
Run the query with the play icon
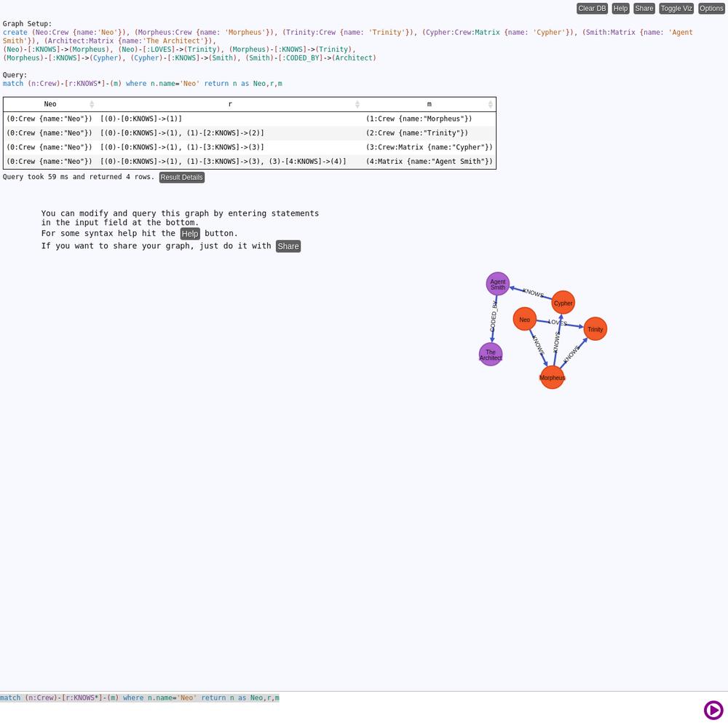[x=713, y=710]
